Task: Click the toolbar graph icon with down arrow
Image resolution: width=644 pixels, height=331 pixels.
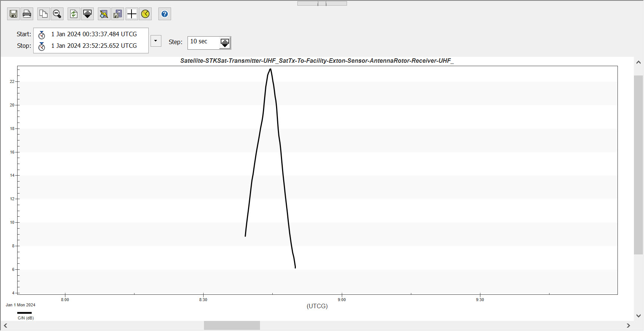Action: pos(87,14)
